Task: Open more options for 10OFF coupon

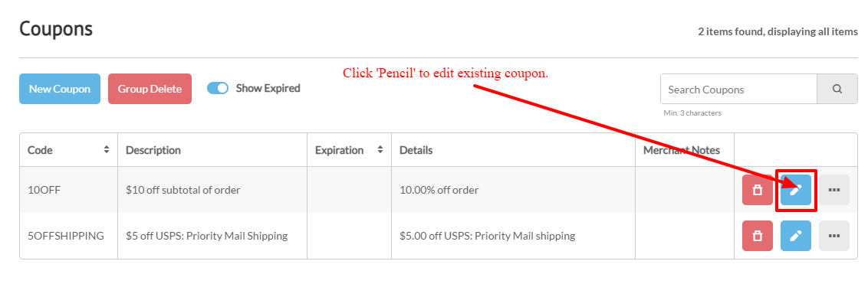Action: pos(833,190)
